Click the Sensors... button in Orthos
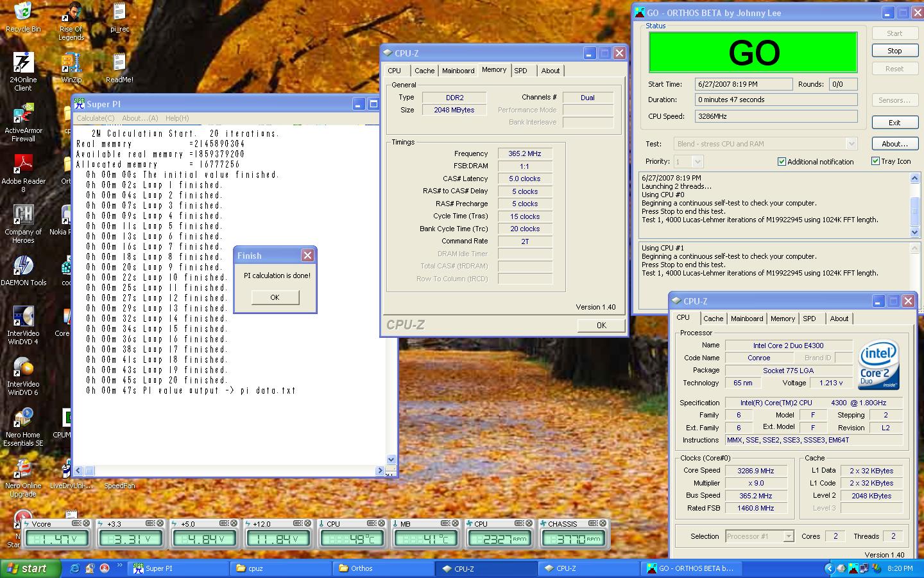Viewport: 924px width, 578px height. 894,100
